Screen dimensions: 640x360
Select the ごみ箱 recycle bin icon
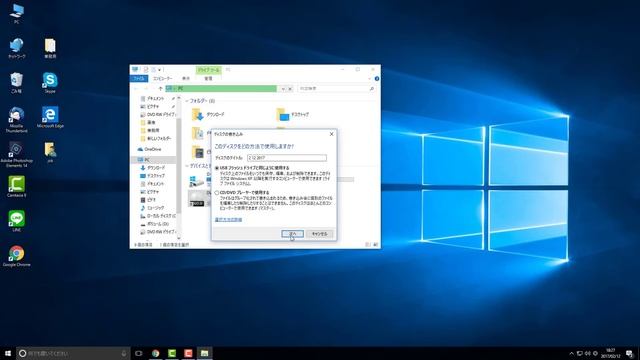(x=17, y=82)
